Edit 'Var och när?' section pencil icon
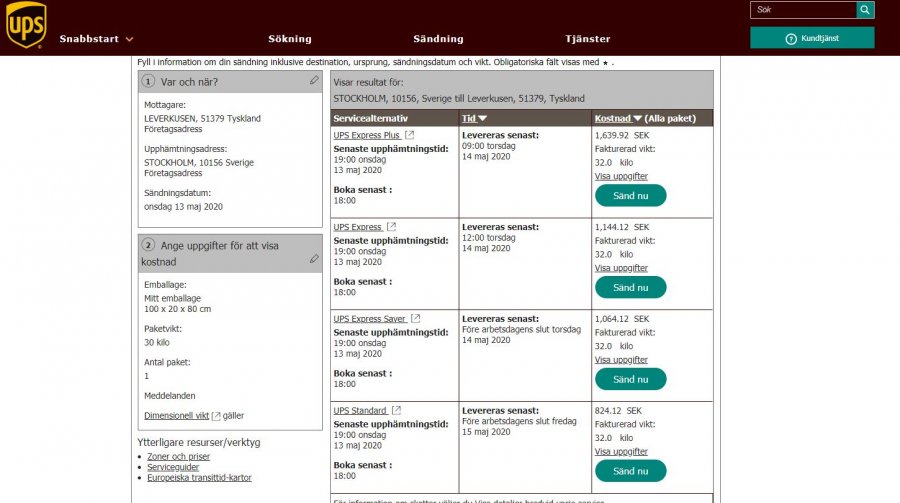Screen dimensions: 900x503 [x=314, y=80]
